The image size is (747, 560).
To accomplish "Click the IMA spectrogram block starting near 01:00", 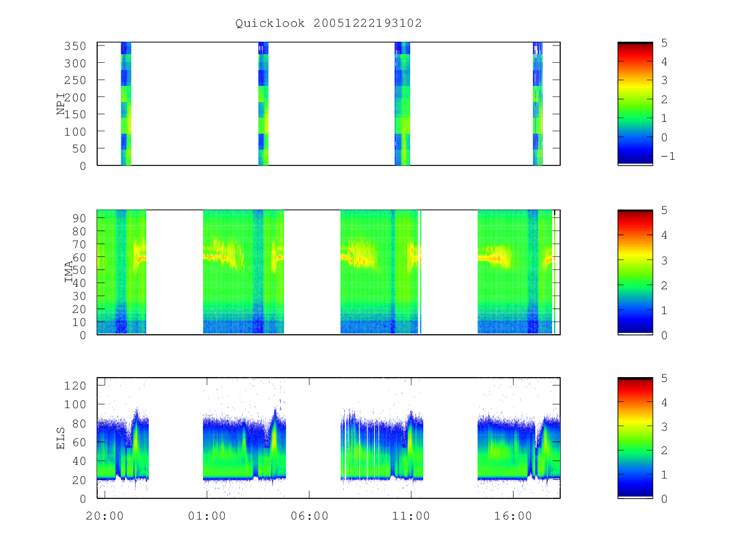I will (x=243, y=272).
